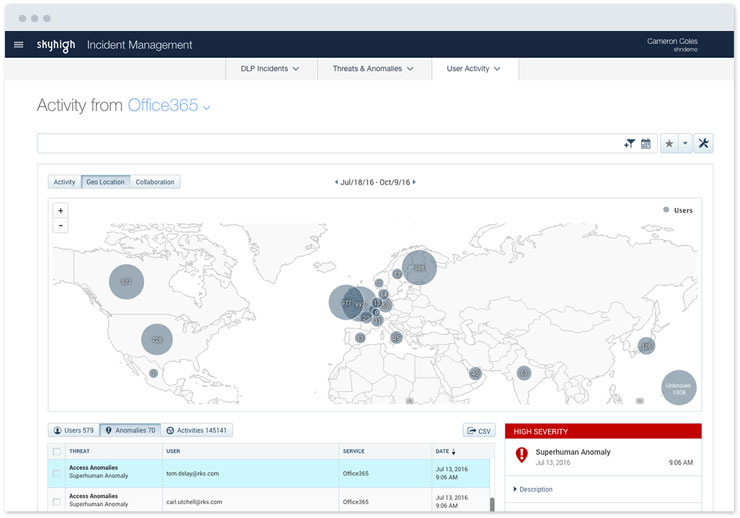Image resolution: width=740 pixels, height=518 pixels.
Task: Zoom in the map with plus button
Action: tap(60, 211)
